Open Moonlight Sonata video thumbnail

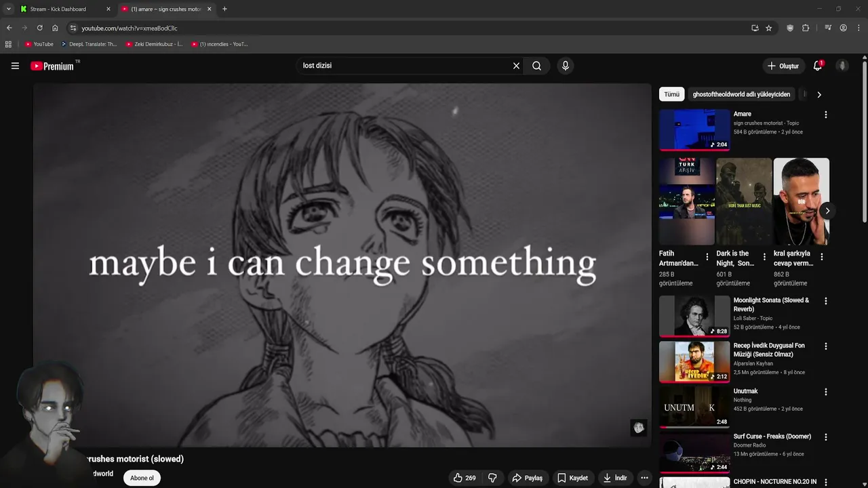coord(694,316)
